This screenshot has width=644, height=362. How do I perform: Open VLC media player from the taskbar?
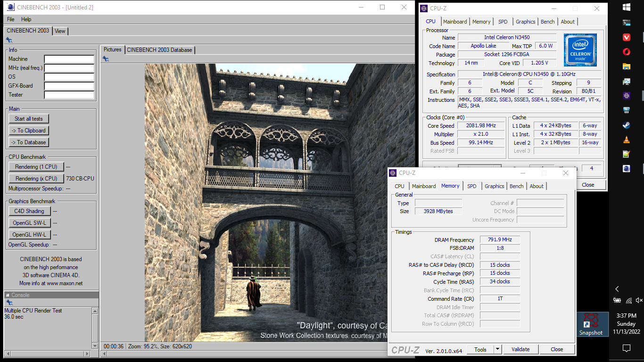(x=627, y=140)
